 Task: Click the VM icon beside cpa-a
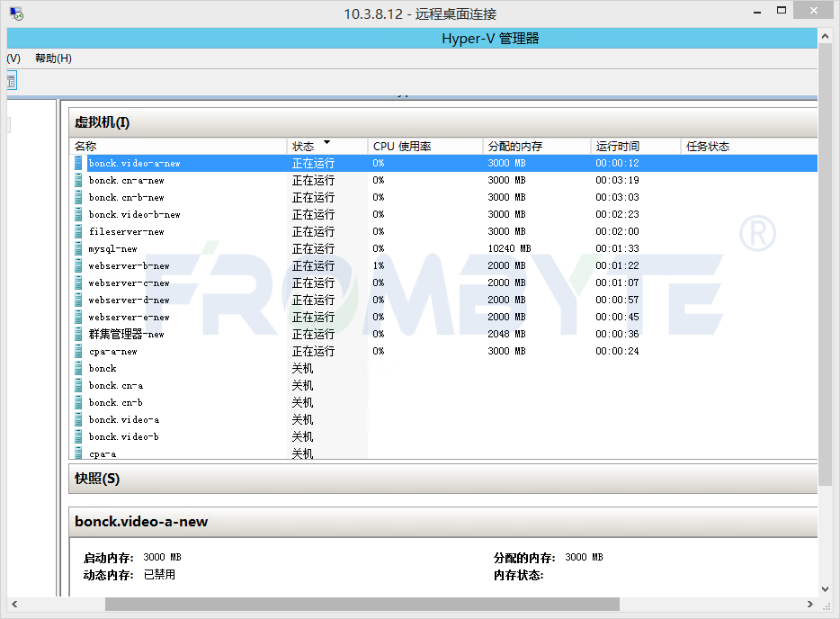coord(79,453)
